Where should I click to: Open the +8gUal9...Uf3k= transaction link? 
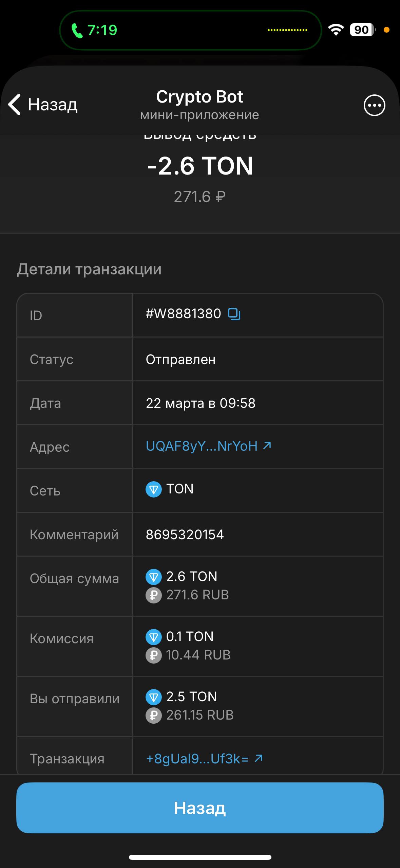point(197,759)
